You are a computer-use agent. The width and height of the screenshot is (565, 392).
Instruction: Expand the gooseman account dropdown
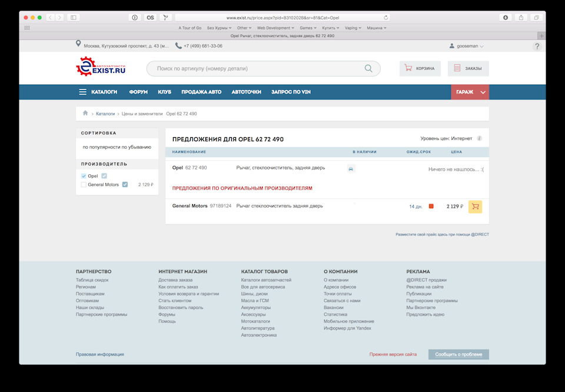482,46
